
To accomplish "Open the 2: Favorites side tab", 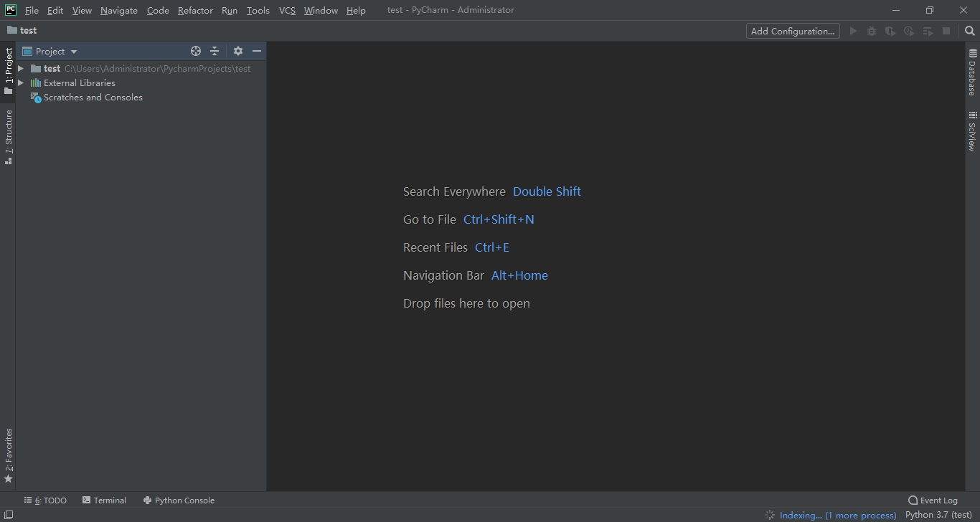I will pos(8,456).
